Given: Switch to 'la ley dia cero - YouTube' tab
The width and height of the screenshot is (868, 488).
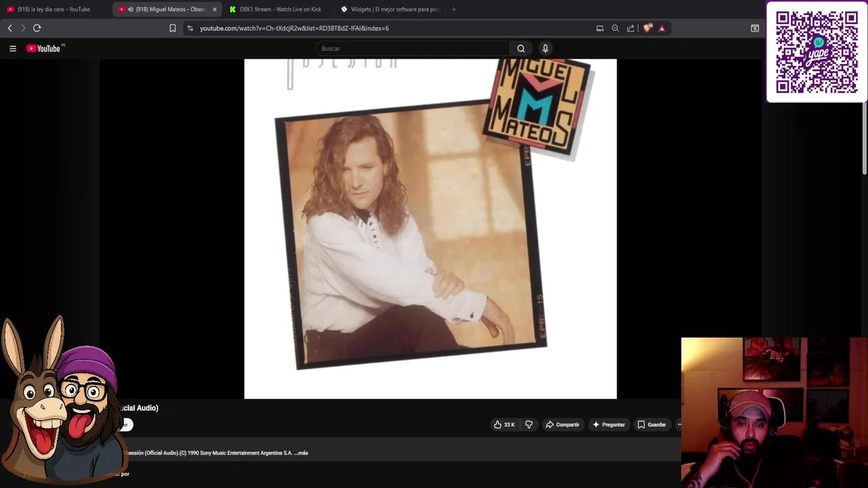Looking at the screenshot, I should click(54, 9).
